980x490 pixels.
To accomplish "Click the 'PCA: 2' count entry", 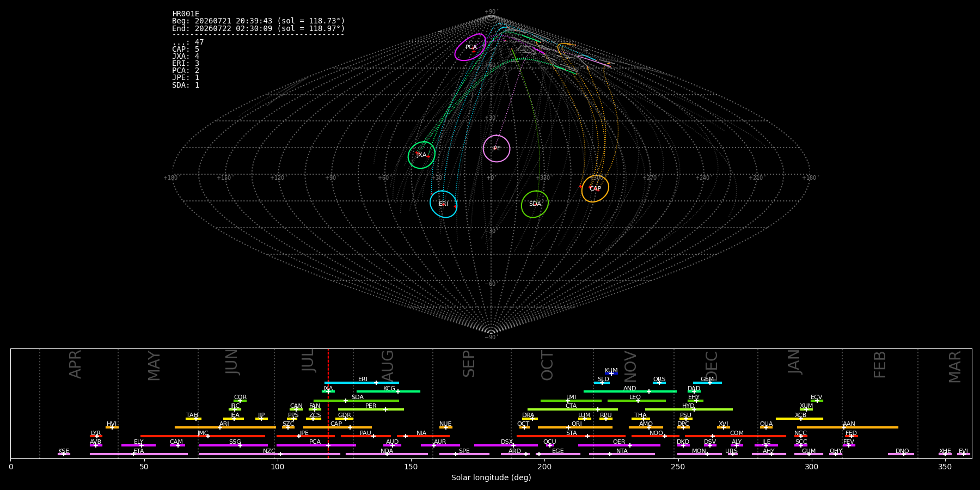I will tap(186, 71).
